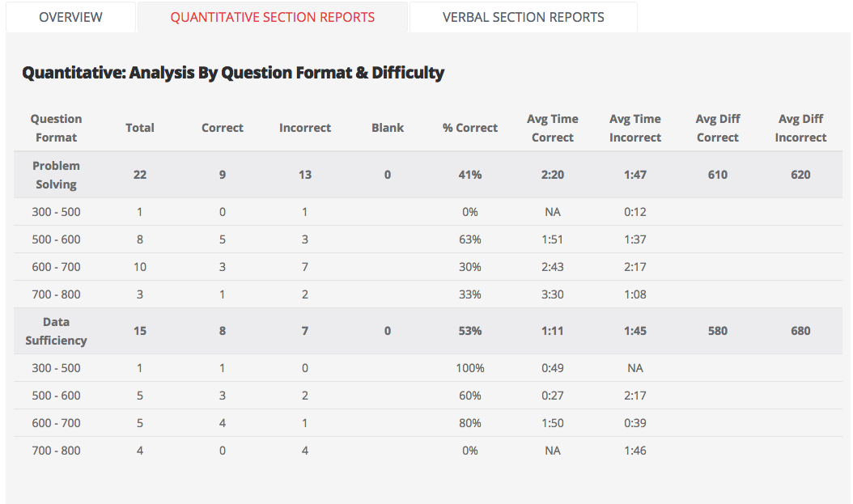Switch to the Overview tab

[x=71, y=17]
